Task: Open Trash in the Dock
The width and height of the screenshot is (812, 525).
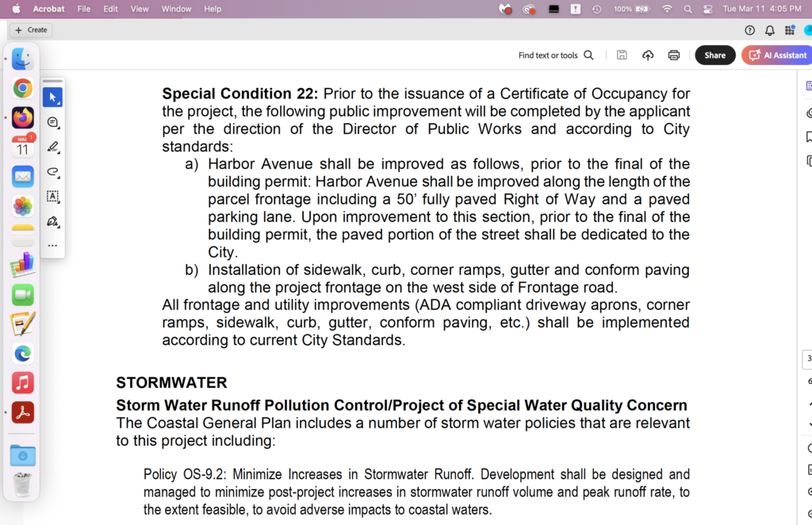Action: click(x=23, y=485)
